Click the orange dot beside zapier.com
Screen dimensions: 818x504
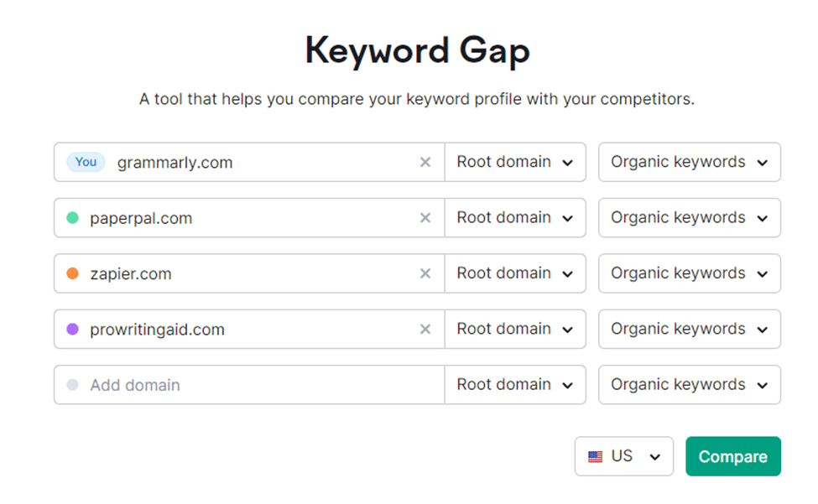pyautogui.click(x=72, y=273)
